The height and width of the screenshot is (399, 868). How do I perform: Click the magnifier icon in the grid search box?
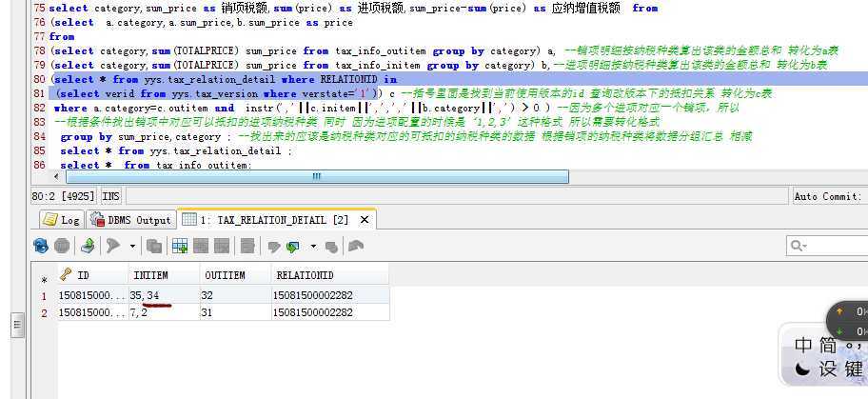pos(799,246)
